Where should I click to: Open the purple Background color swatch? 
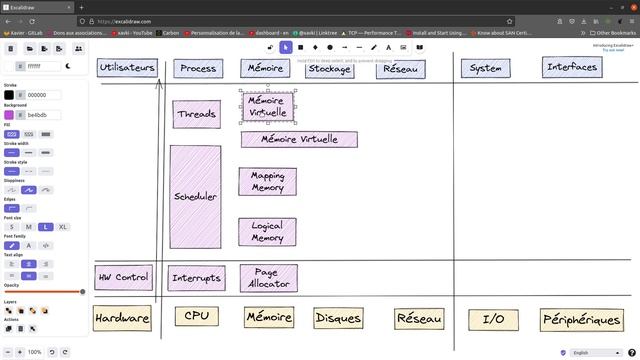pos(9,115)
